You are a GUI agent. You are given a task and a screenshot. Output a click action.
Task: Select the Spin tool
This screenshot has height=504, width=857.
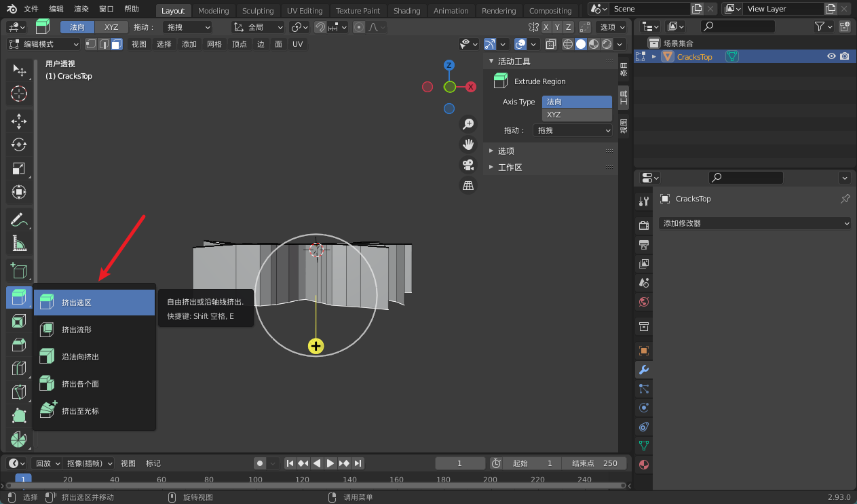(19, 439)
